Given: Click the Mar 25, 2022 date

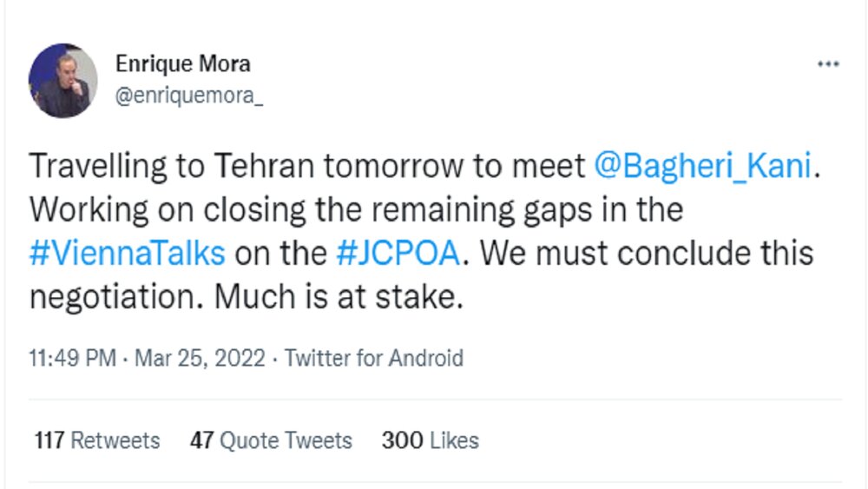Looking at the screenshot, I should [200, 358].
